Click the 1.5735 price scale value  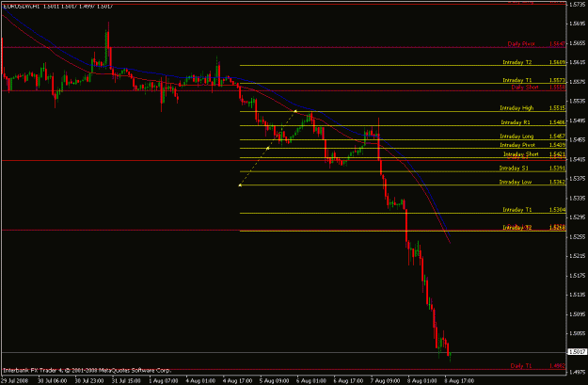[577, 5]
